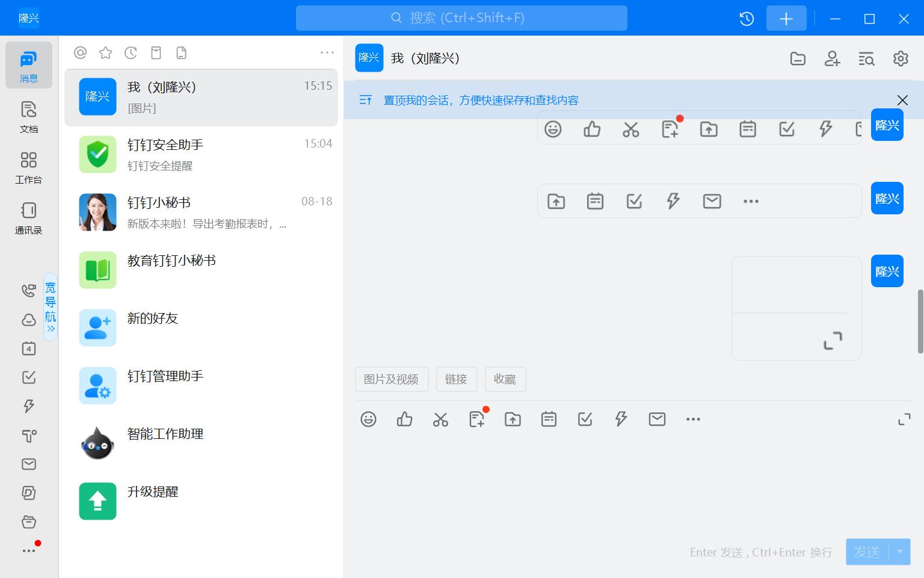Image resolution: width=924 pixels, height=578 pixels.
Task: Open 教育钉钉小秘书 conversation
Action: tap(201, 270)
